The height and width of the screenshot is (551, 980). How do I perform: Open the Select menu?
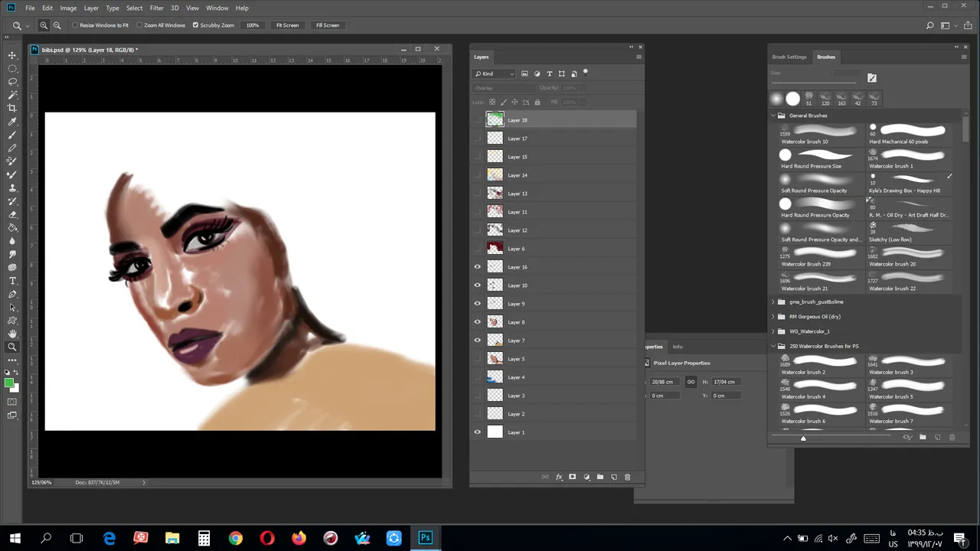tap(134, 8)
